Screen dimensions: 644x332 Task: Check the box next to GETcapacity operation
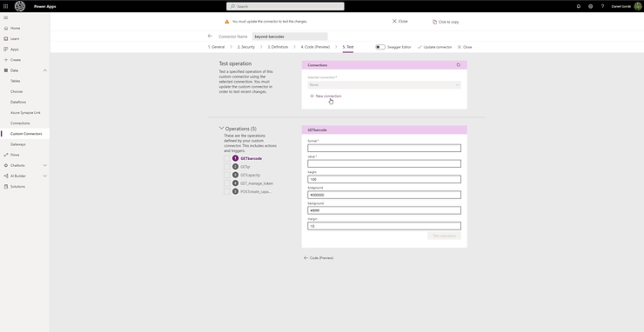click(227, 176)
